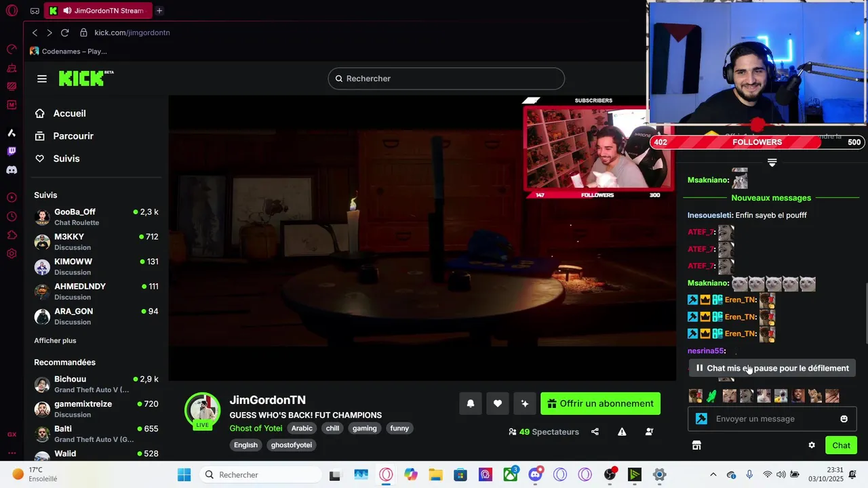This screenshot has height=488, width=868.
Task: Click the hammer badge icon in chat input
Action: point(701,419)
